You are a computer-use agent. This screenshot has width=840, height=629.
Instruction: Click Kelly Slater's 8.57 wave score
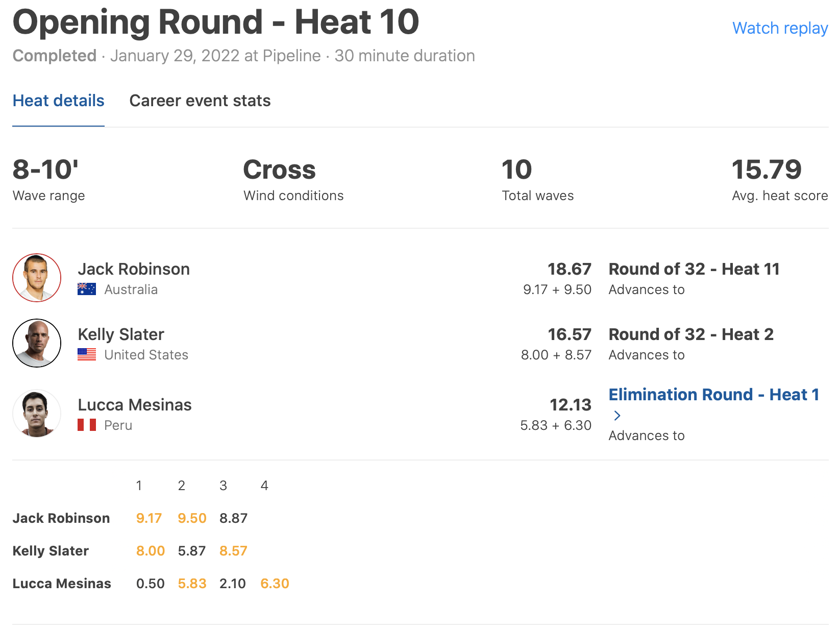[x=233, y=551]
